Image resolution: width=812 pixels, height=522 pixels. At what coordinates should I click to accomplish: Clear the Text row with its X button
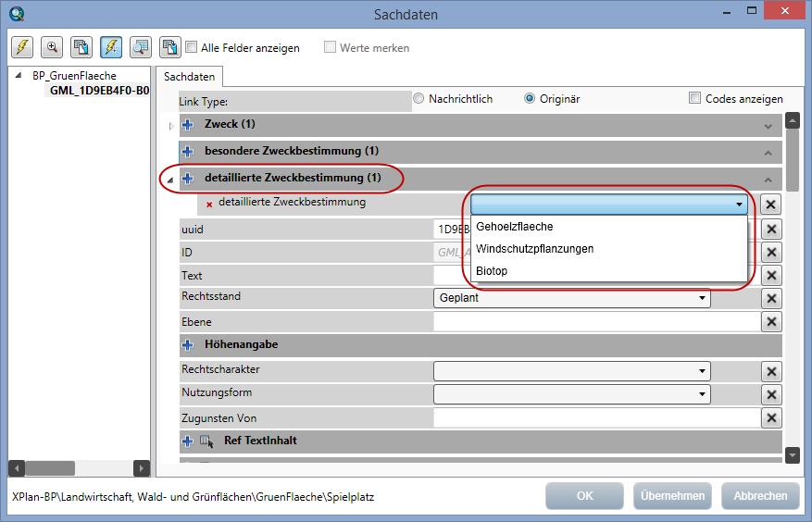tap(771, 275)
